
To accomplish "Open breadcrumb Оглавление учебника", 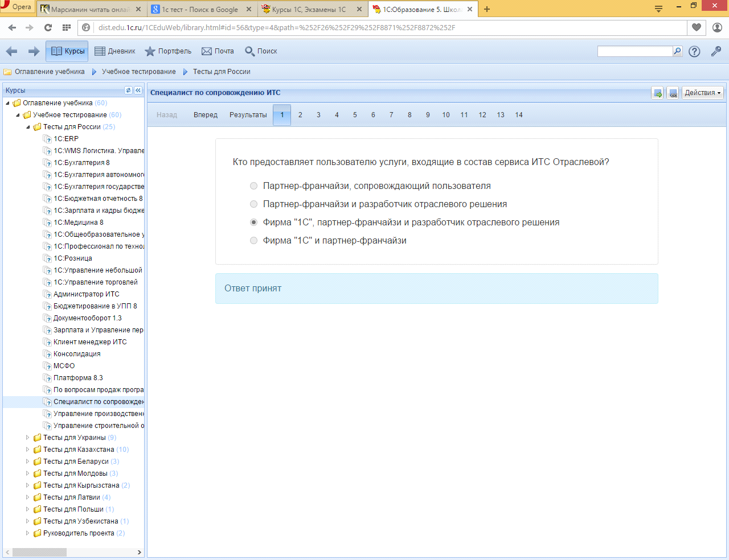I will tap(50, 72).
